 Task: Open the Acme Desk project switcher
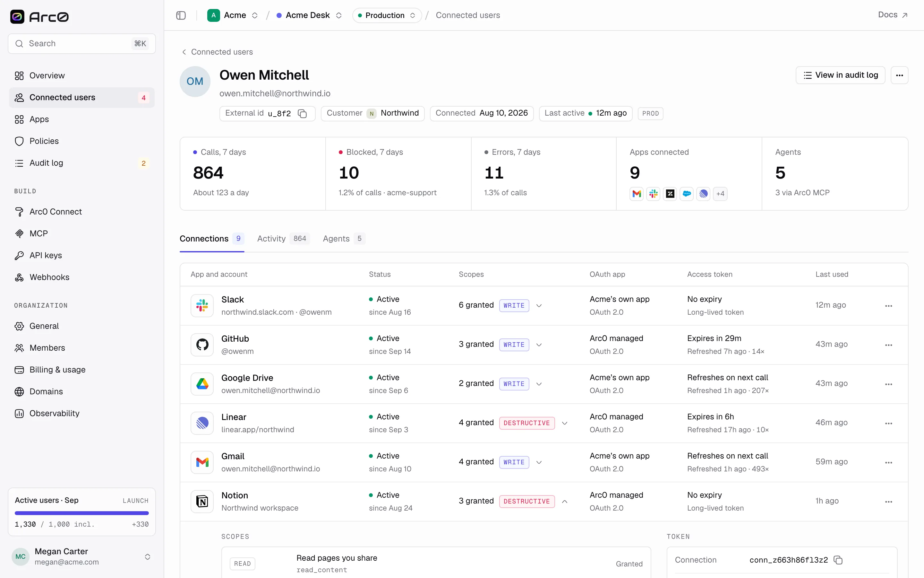309,15
